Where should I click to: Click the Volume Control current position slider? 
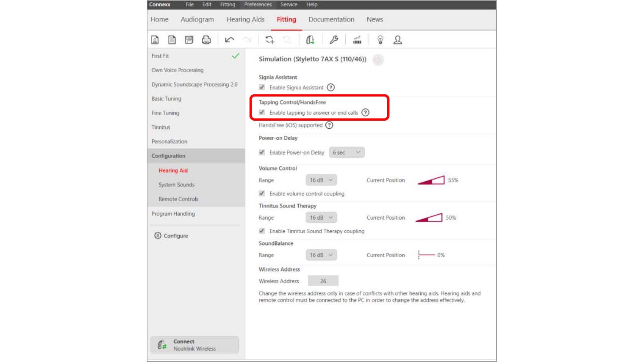click(x=431, y=180)
